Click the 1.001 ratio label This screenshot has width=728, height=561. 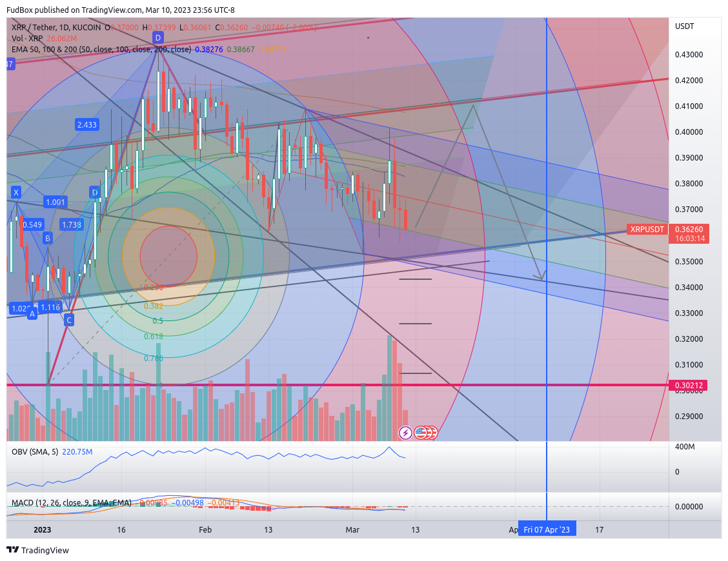[56, 202]
